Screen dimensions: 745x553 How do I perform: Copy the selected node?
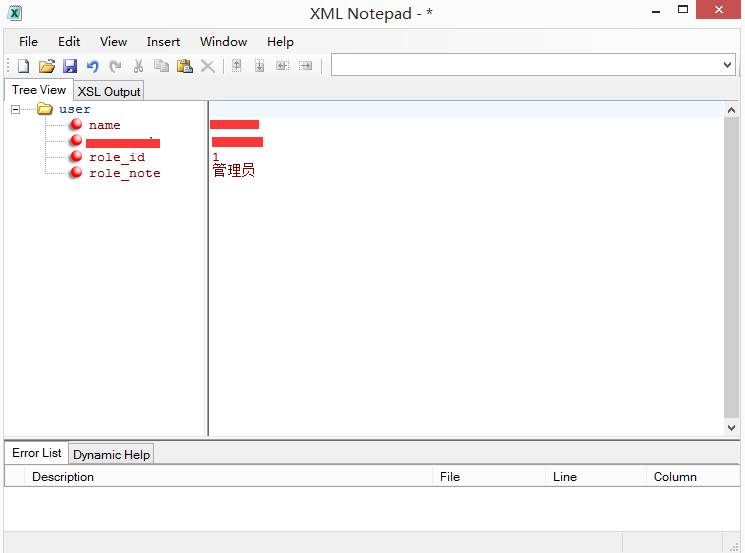coord(162,66)
